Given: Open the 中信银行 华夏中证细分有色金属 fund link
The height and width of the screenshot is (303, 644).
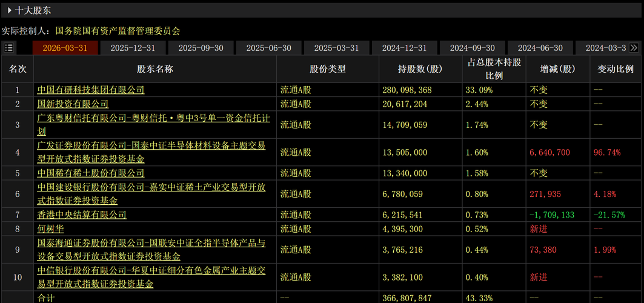Looking at the screenshot, I should coord(151,277).
